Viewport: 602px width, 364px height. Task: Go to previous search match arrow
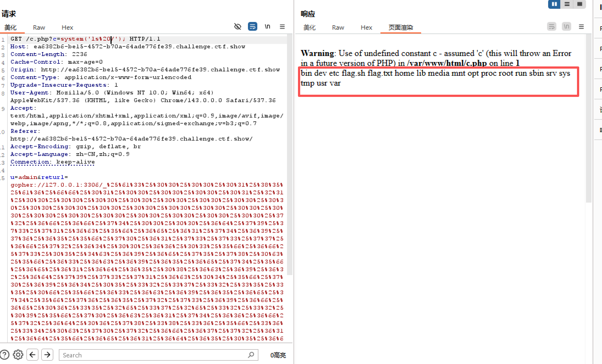click(32, 355)
